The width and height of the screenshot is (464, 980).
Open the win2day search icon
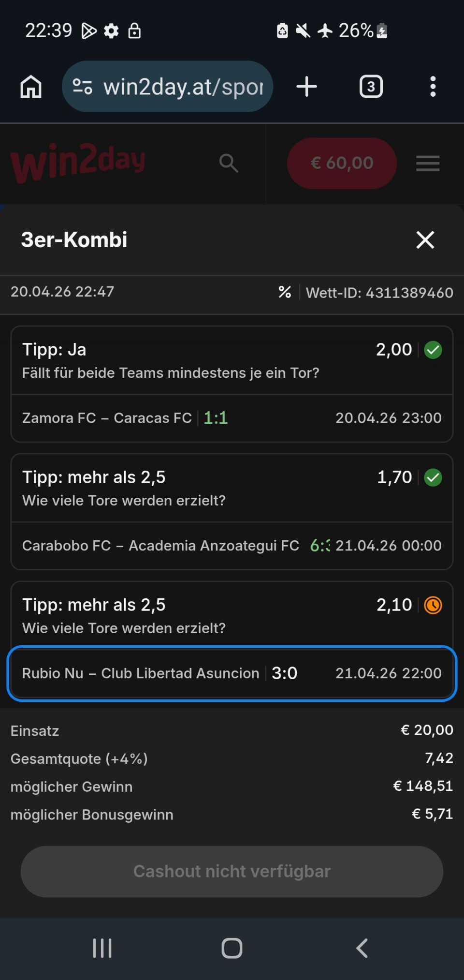tap(229, 163)
